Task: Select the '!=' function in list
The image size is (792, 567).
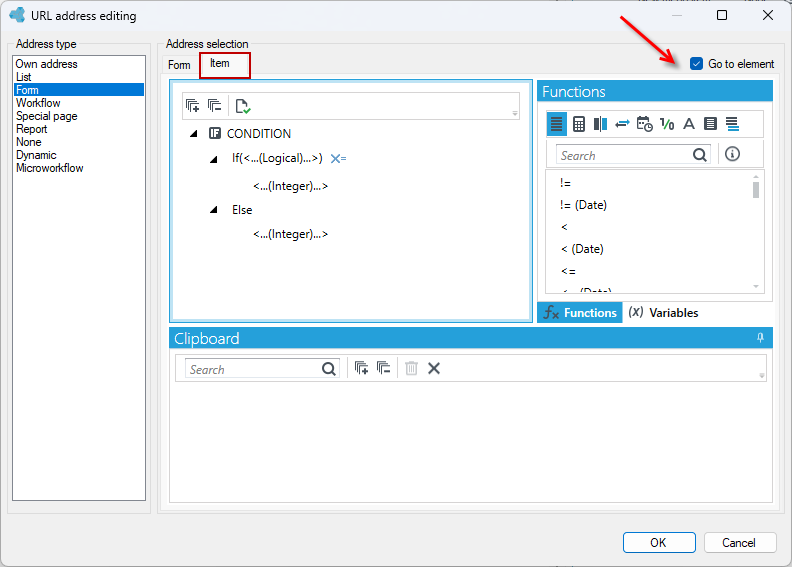Action: click(565, 183)
